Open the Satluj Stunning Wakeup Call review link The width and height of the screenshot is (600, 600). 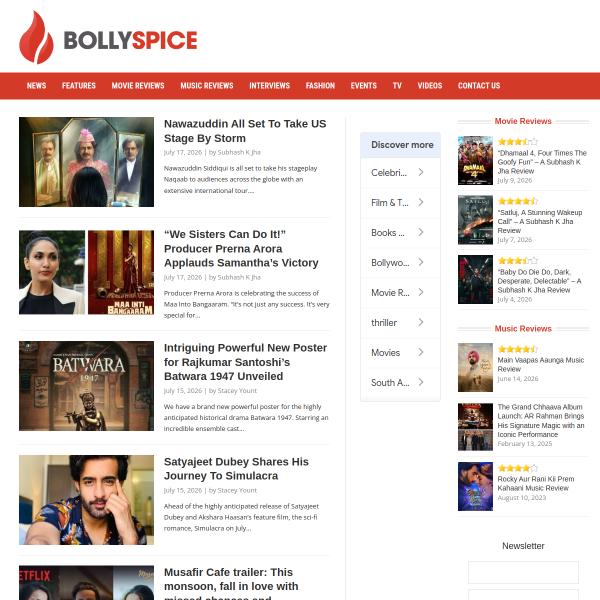[540, 222]
